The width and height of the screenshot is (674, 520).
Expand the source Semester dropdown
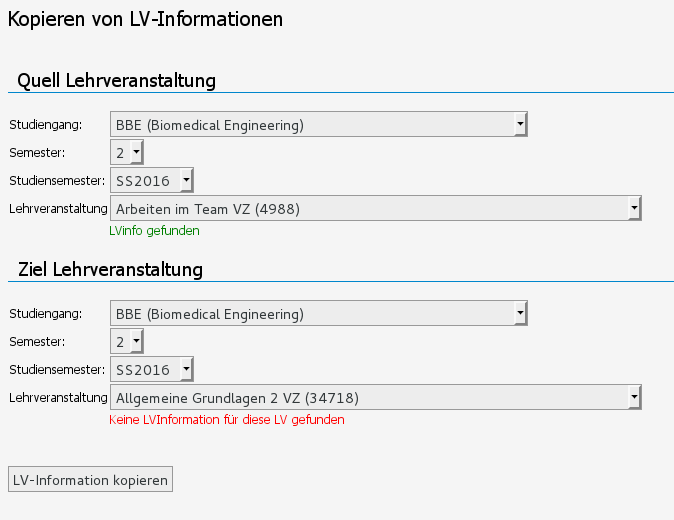tap(127, 153)
